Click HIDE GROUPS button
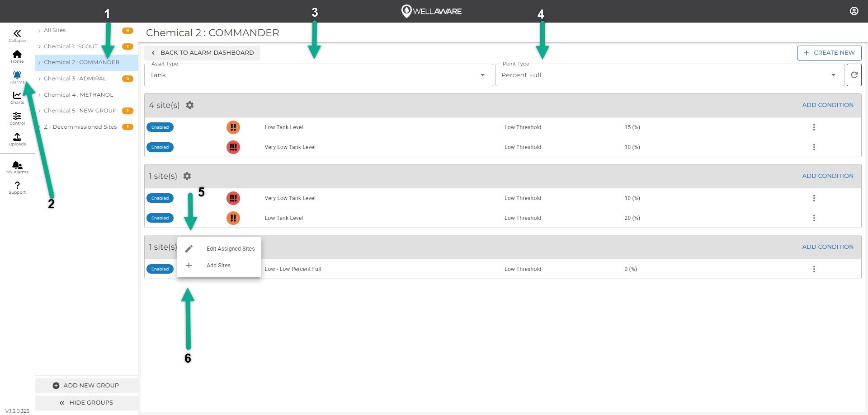The width and height of the screenshot is (868, 415). [86, 402]
